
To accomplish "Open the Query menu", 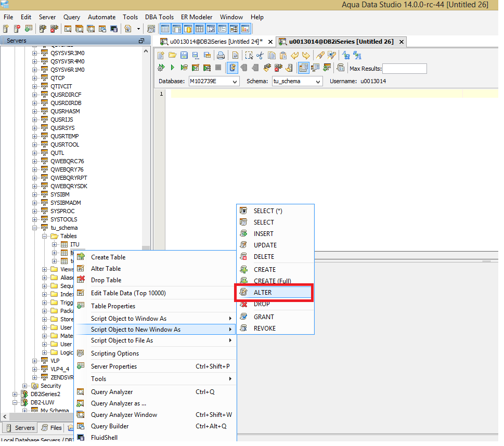I will point(72,17).
